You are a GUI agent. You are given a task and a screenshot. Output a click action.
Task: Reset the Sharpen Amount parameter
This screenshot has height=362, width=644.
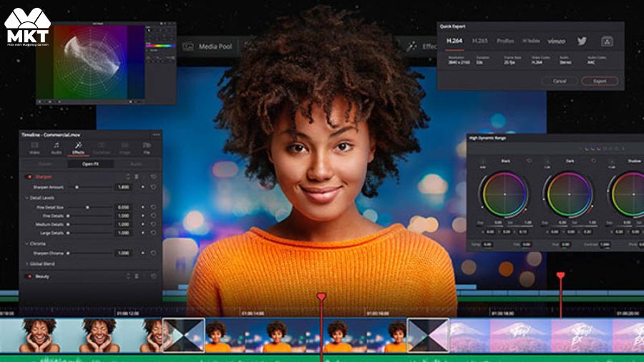click(153, 187)
